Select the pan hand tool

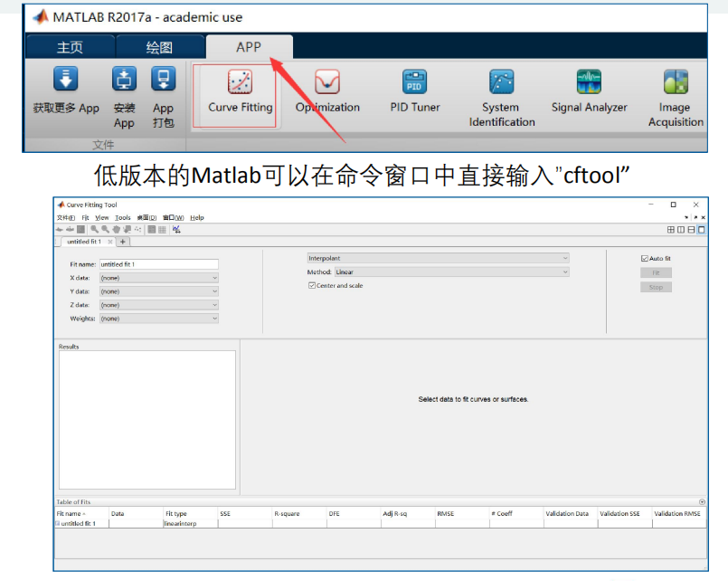tap(116, 230)
